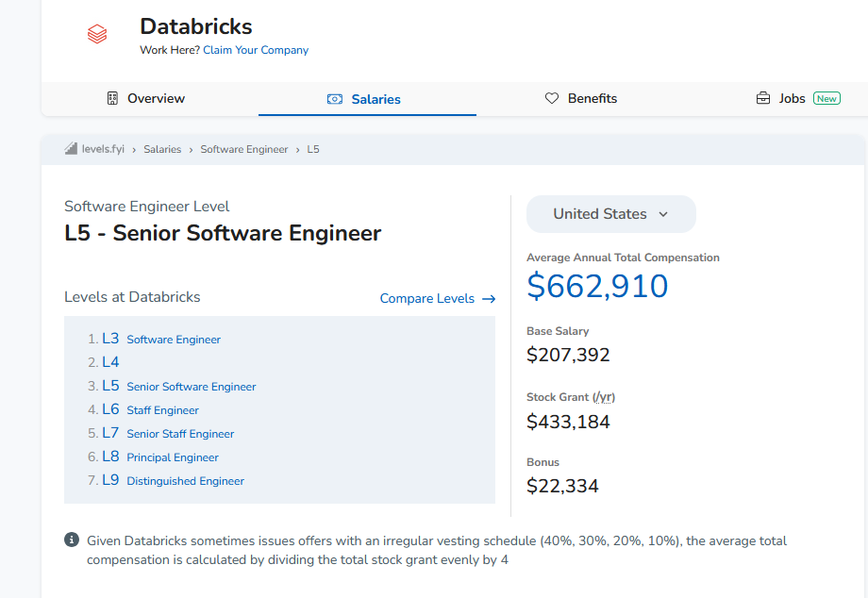The width and height of the screenshot is (868, 598).
Task: Click the arrow next to Compare Levels
Action: 489,298
